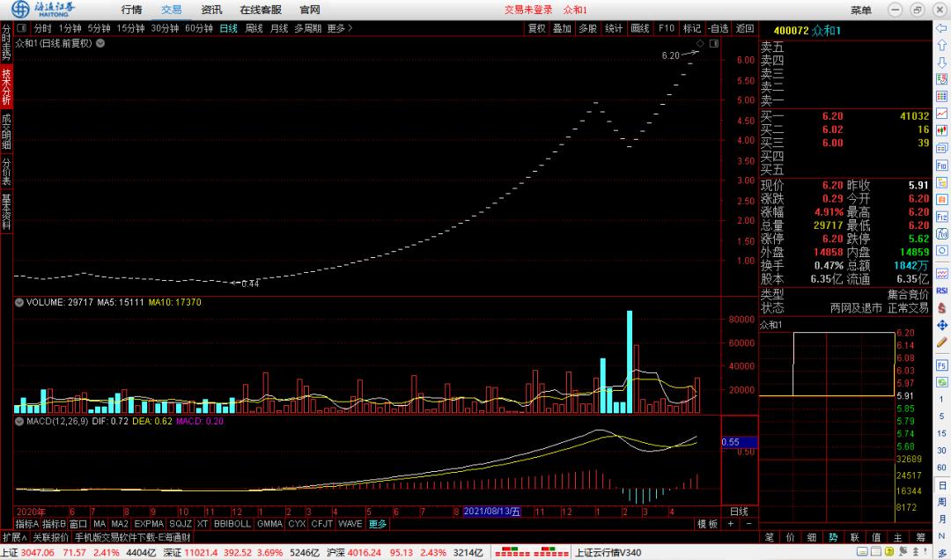Open the red line trend chart icon

pyautogui.click(x=942, y=114)
